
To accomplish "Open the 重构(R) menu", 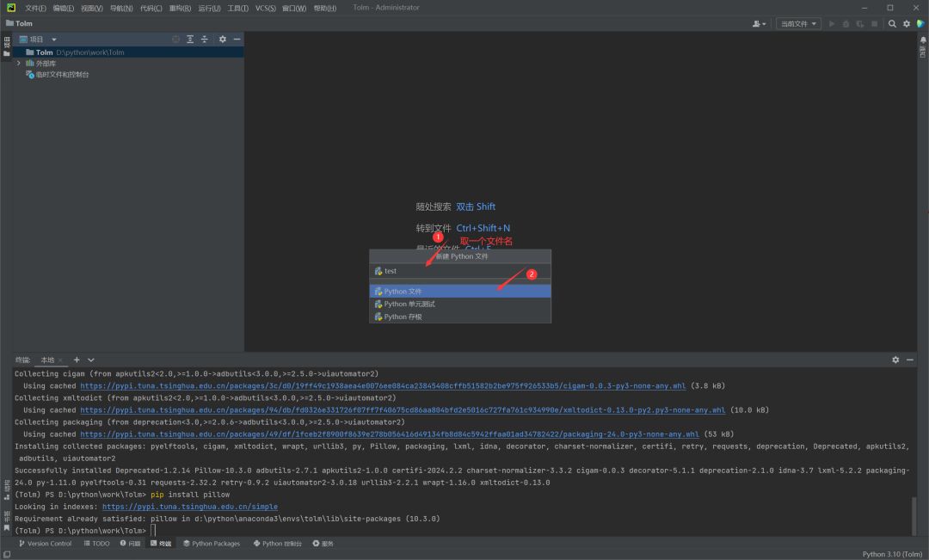I will pos(180,8).
